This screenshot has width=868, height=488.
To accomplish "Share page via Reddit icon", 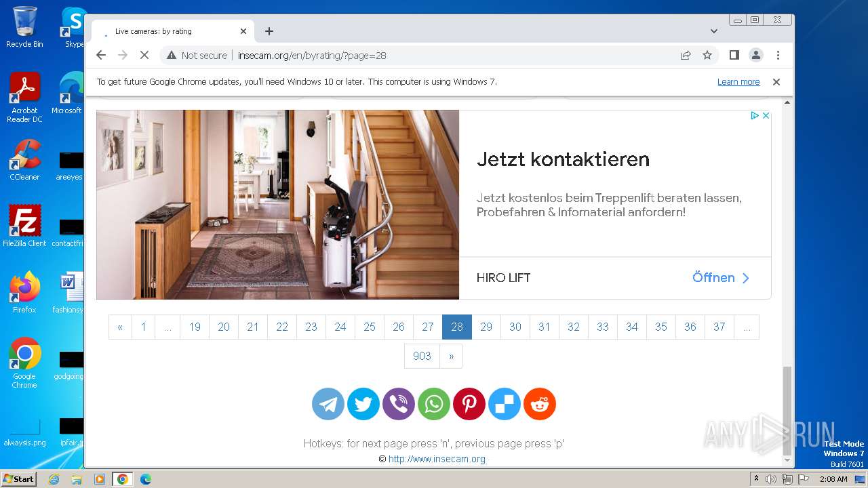I will tap(540, 404).
